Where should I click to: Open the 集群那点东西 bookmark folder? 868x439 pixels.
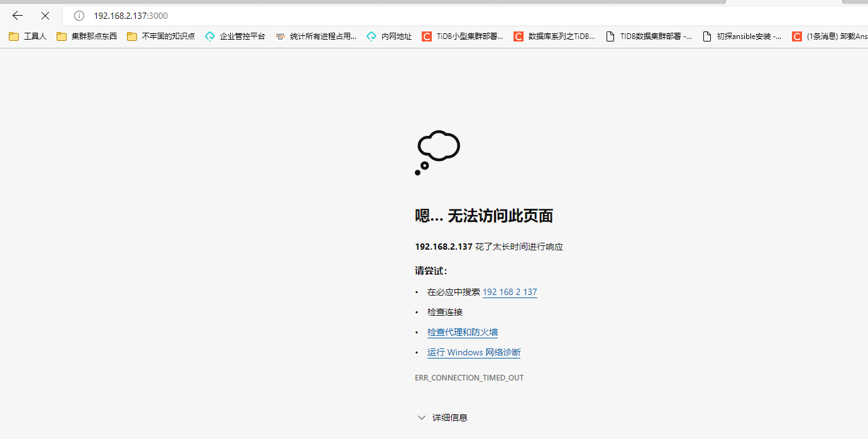click(x=87, y=36)
